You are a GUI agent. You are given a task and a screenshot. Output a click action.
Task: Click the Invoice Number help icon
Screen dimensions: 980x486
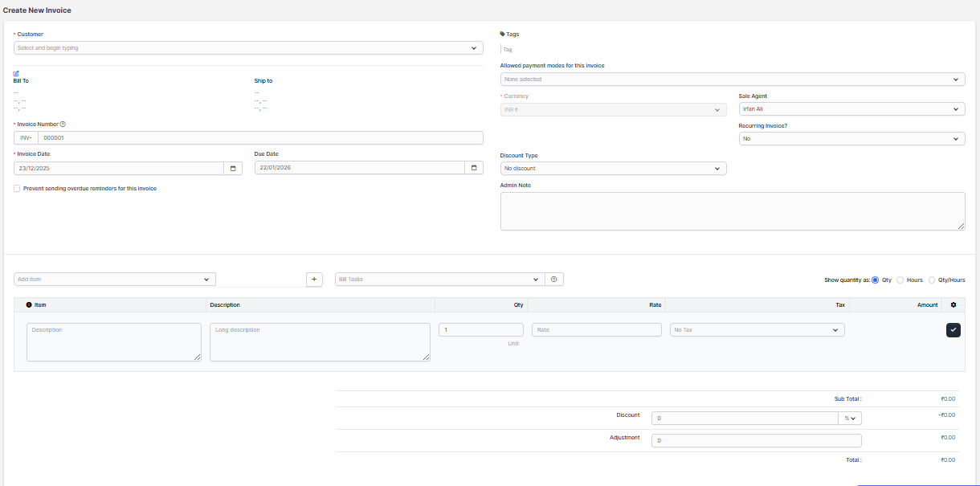[63, 125]
